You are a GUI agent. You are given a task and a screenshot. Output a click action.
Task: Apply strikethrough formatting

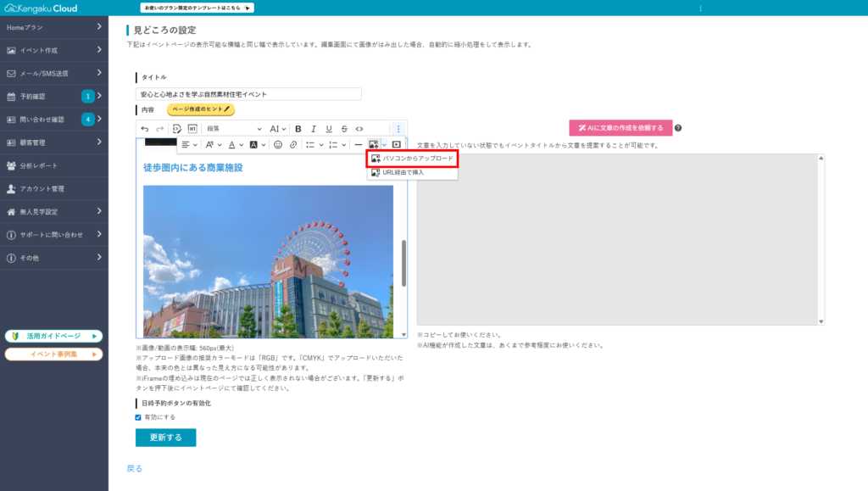(343, 128)
